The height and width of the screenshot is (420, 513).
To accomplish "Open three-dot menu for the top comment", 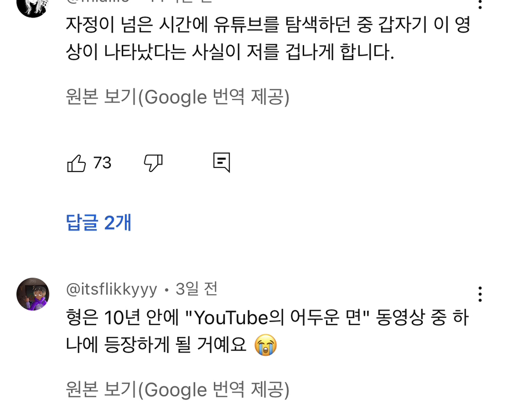I will (x=480, y=4).
